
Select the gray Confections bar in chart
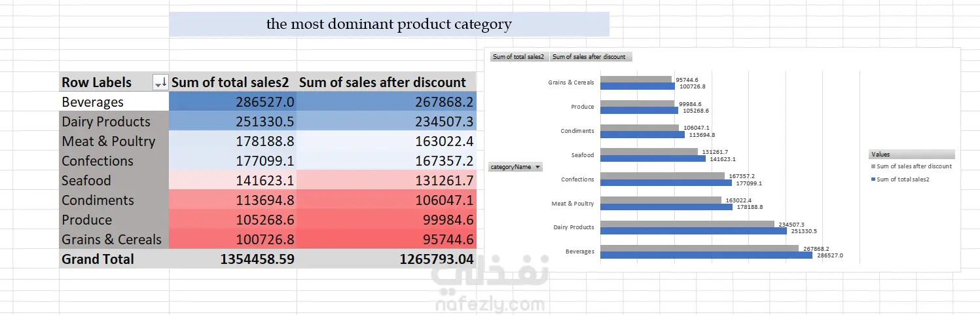(x=662, y=176)
